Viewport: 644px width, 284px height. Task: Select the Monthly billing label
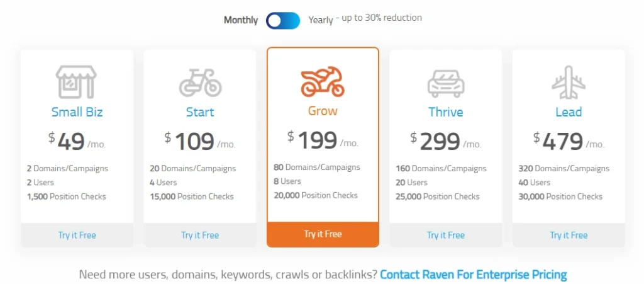[241, 20]
